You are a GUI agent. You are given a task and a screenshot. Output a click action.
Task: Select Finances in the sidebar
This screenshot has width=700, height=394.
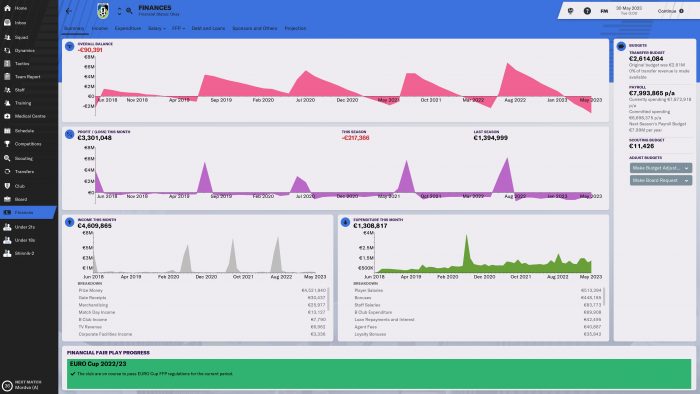point(27,212)
